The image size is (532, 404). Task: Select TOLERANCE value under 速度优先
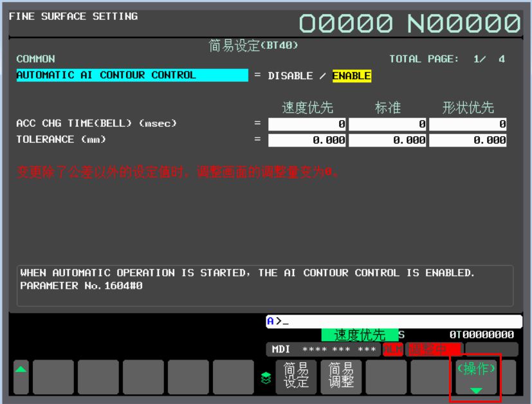[x=307, y=140]
